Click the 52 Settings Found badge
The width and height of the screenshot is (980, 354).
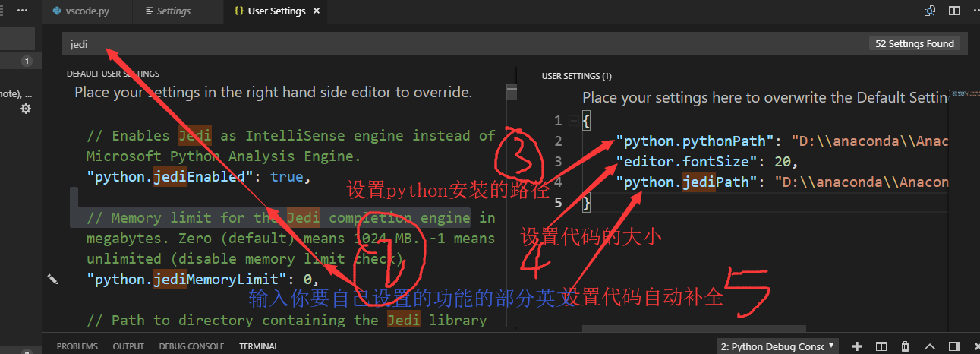[x=914, y=43]
